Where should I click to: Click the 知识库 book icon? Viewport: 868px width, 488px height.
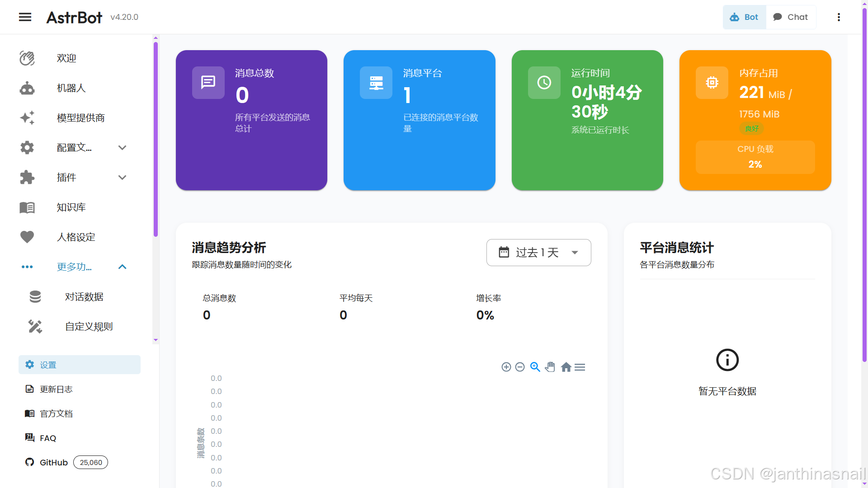(27, 207)
